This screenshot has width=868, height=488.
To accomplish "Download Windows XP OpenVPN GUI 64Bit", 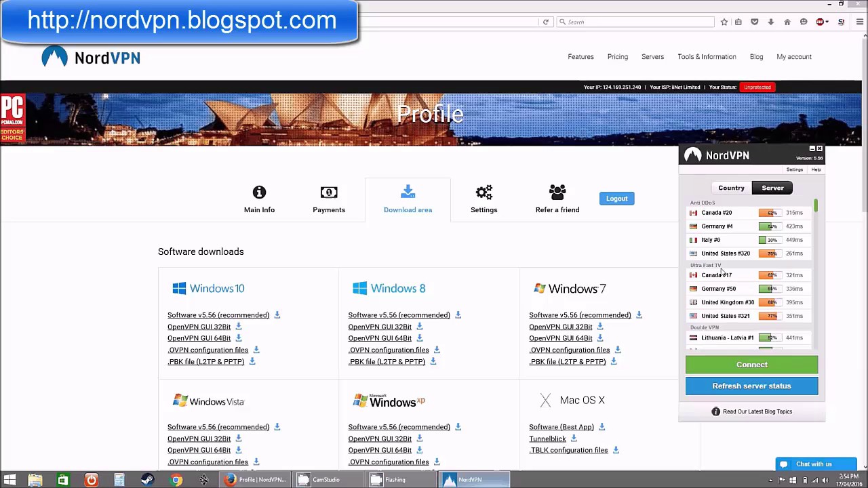I will tap(380, 450).
